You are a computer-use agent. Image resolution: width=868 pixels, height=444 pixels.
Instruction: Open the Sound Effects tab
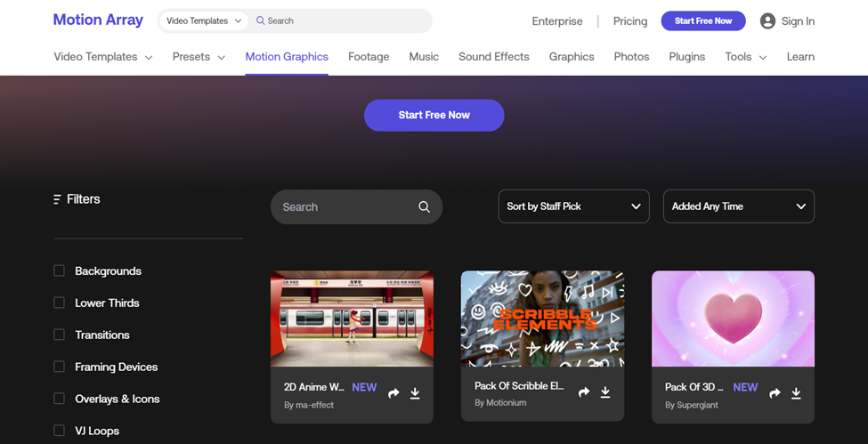(494, 56)
